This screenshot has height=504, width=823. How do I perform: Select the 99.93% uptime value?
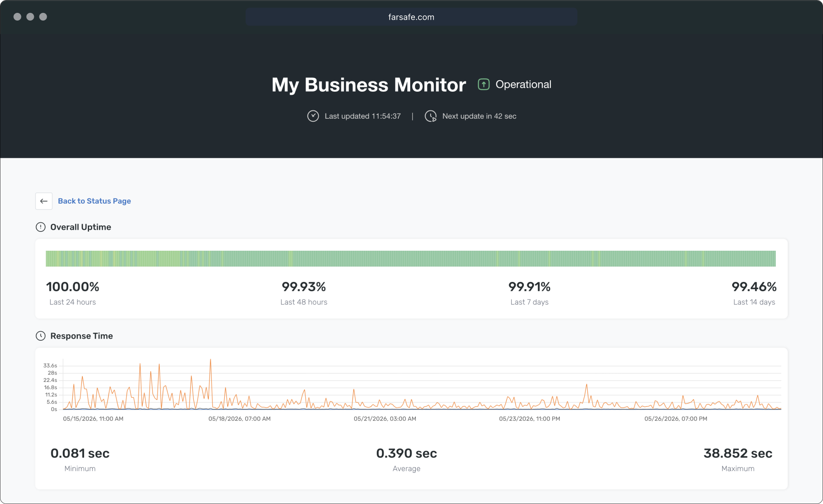304,287
